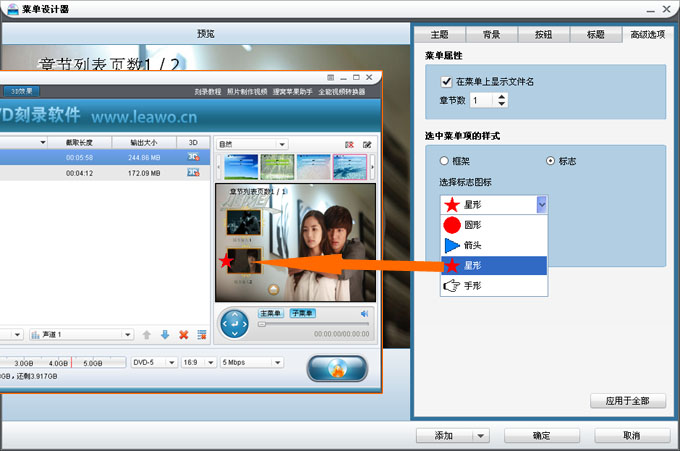
Task: Open the settings icon in the burner window title bar
Action: [330, 78]
